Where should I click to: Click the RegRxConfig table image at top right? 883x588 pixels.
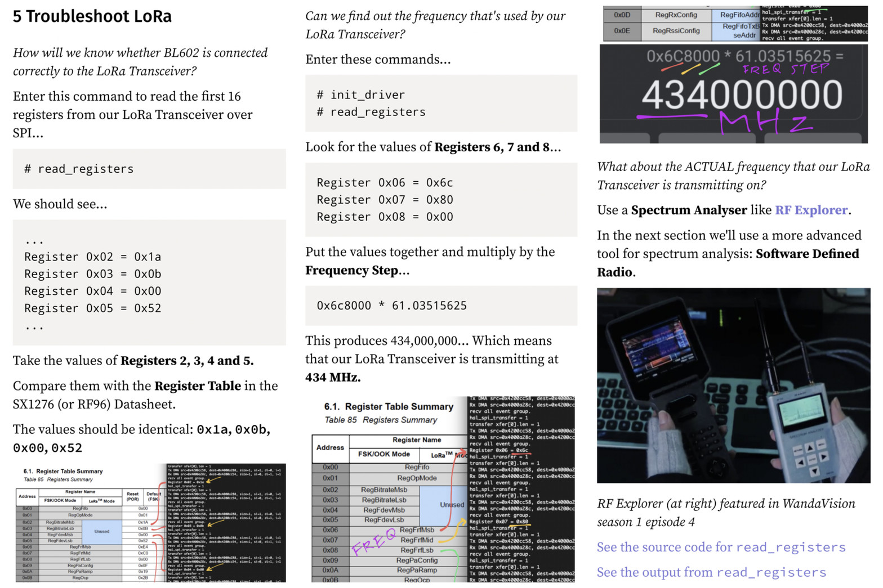[x=735, y=24]
